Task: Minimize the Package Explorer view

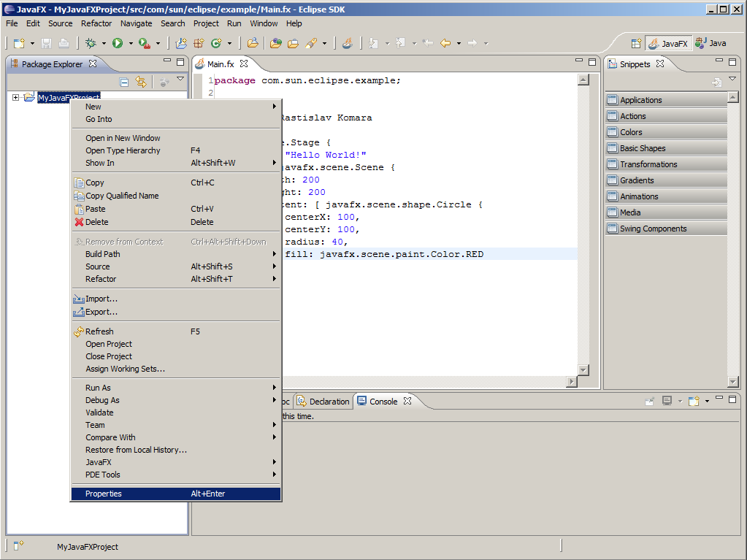Action: tap(166, 62)
